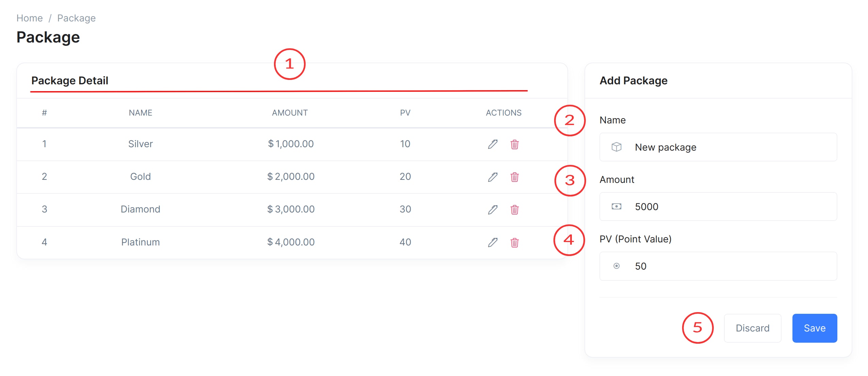Click the money icon in Amount field
The height and width of the screenshot is (376, 868).
click(x=616, y=207)
